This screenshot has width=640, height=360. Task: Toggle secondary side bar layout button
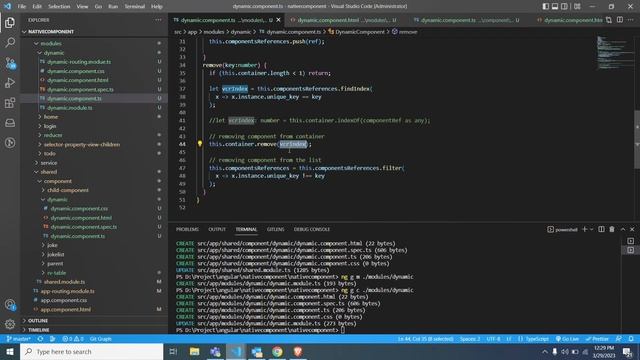coord(564,6)
